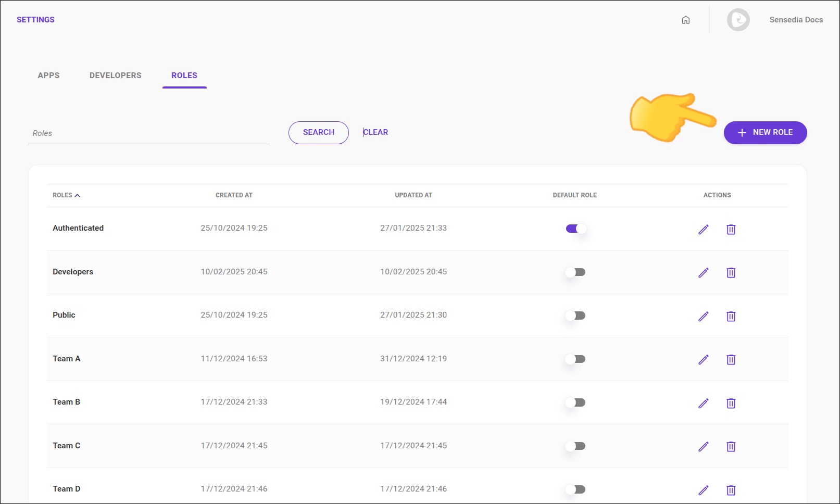Open the pencil edit icon for Public role
The height and width of the screenshot is (504, 840).
704,316
